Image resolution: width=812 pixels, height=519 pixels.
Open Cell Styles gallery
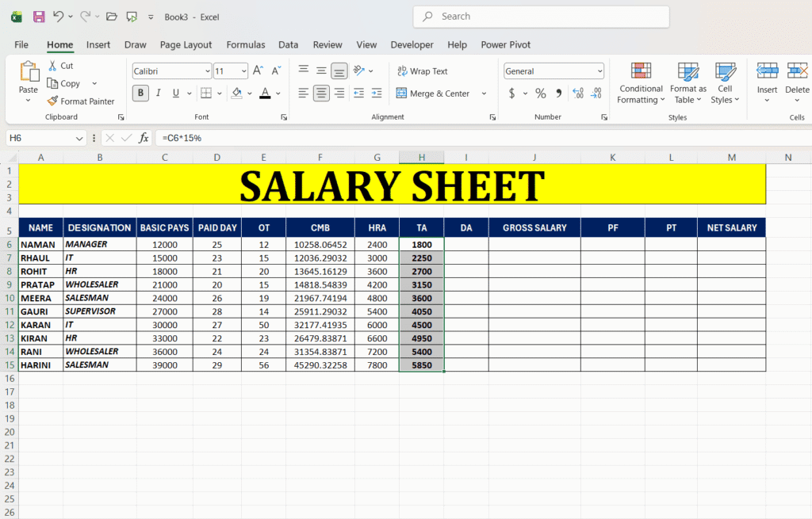(x=725, y=82)
